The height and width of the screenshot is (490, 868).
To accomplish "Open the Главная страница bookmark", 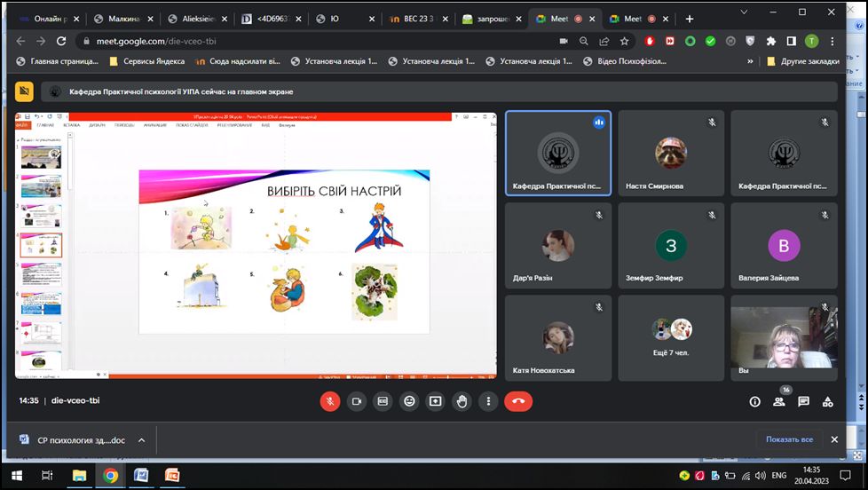I will [58, 61].
